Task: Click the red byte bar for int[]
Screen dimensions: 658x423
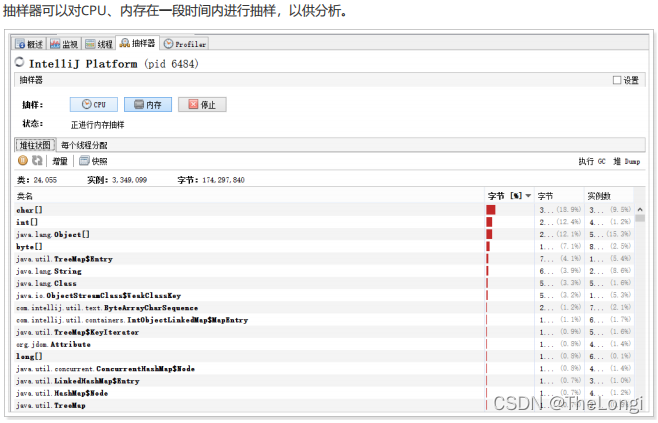Action: coord(489,222)
